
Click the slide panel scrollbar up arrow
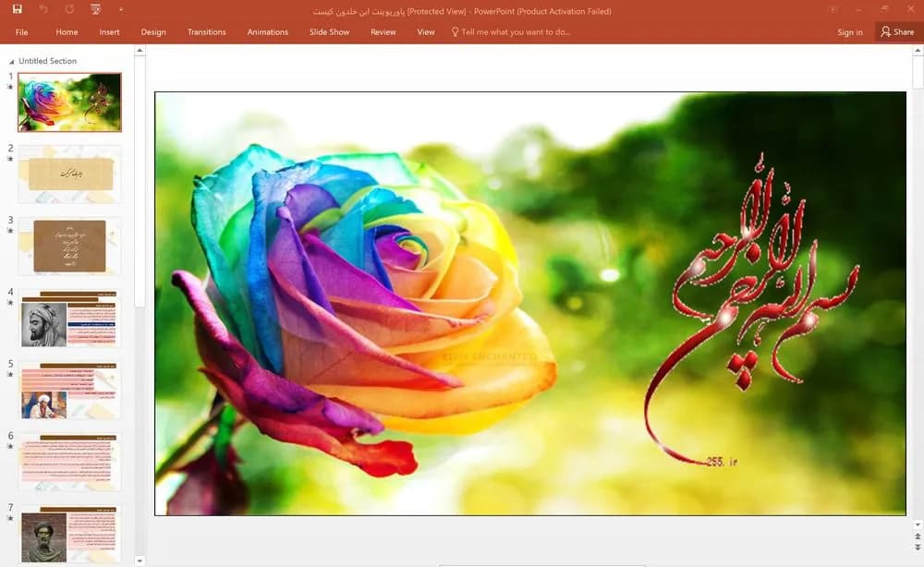140,51
